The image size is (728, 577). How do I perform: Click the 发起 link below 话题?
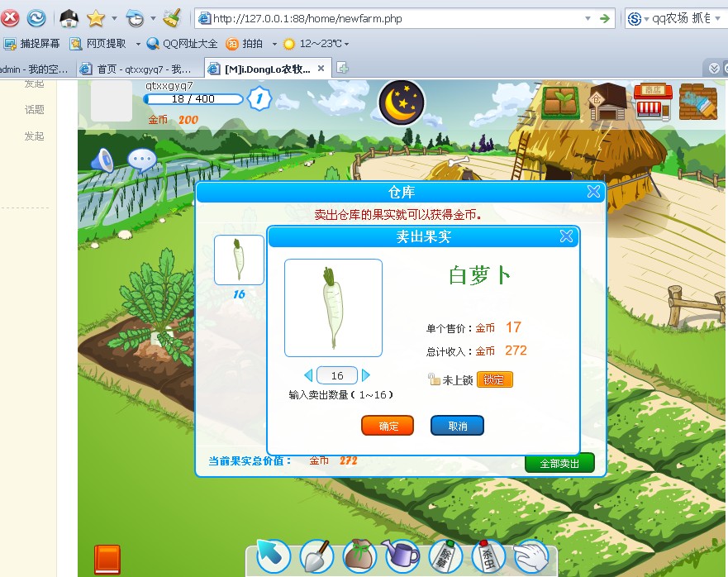pyautogui.click(x=35, y=136)
